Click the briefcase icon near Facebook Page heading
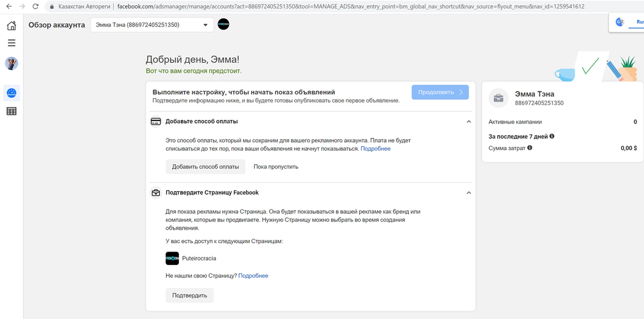 click(156, 192)
